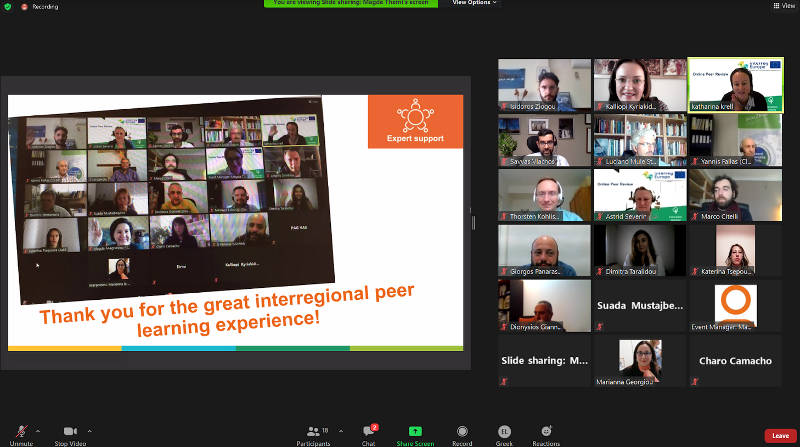Image resolution: width=800 pixels, height=447 pixels.
Task: Select katharina krell's highlighted video tile
Action: pyautogui.click(x=735, y=85)
